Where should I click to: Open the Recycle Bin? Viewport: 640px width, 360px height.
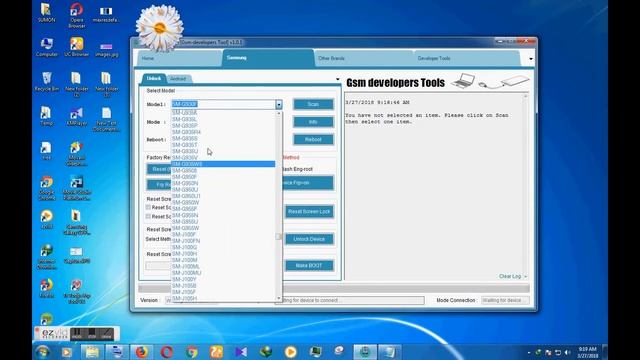pos(47,82)
